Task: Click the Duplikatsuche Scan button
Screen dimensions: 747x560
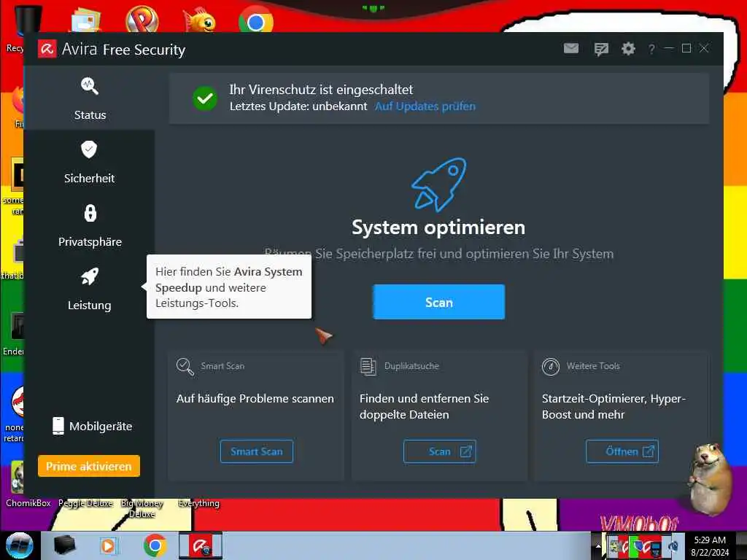Action: (x=440, y=451)
